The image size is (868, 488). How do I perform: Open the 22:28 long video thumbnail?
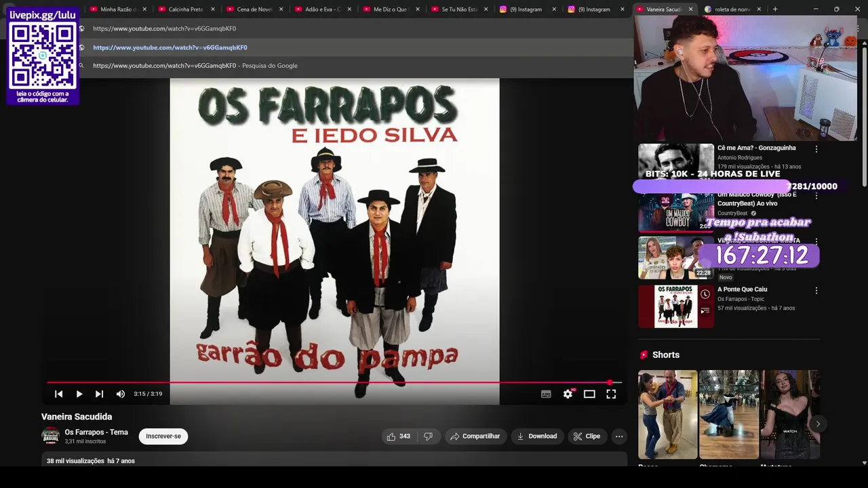coord(676,258)
